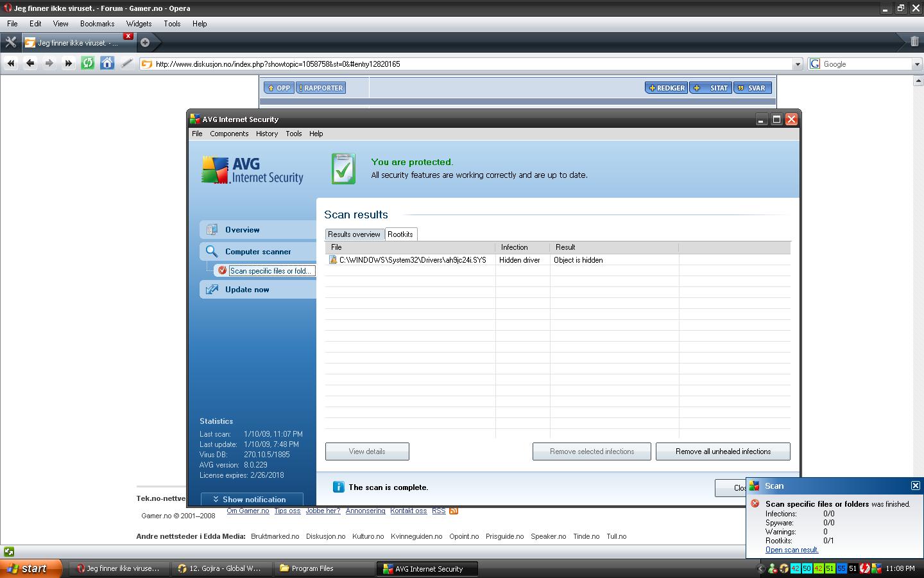Click the protected status checkmark icon
Viewport: 924px width, 578px height.
pyautogui.click(x=343, y=168)
